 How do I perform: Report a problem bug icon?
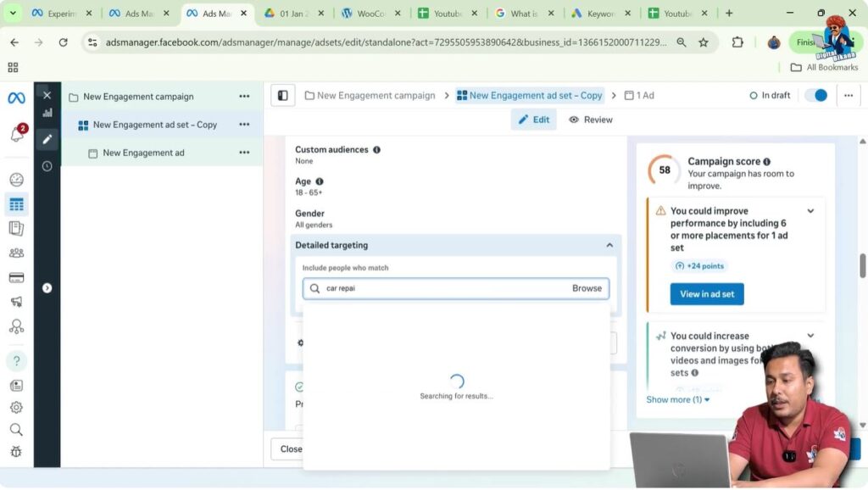pyautogui.click(x=17, y=452)
